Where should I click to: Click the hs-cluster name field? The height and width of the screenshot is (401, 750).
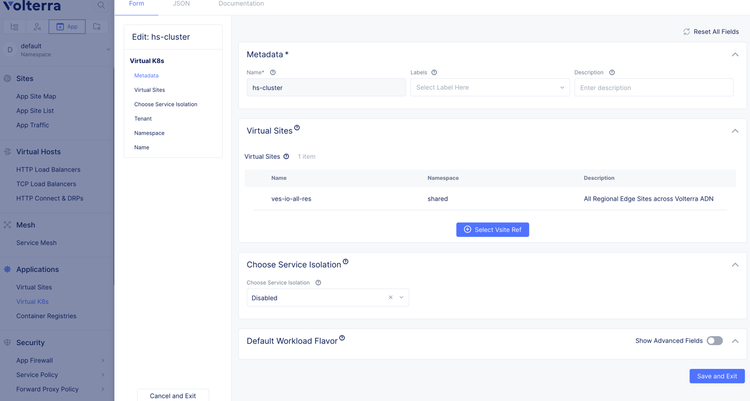(326, 88)
